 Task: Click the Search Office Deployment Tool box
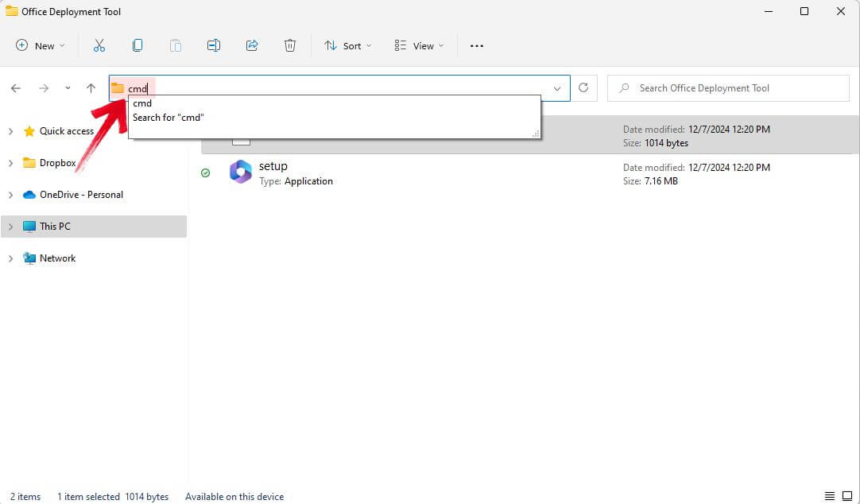(728, 88)
